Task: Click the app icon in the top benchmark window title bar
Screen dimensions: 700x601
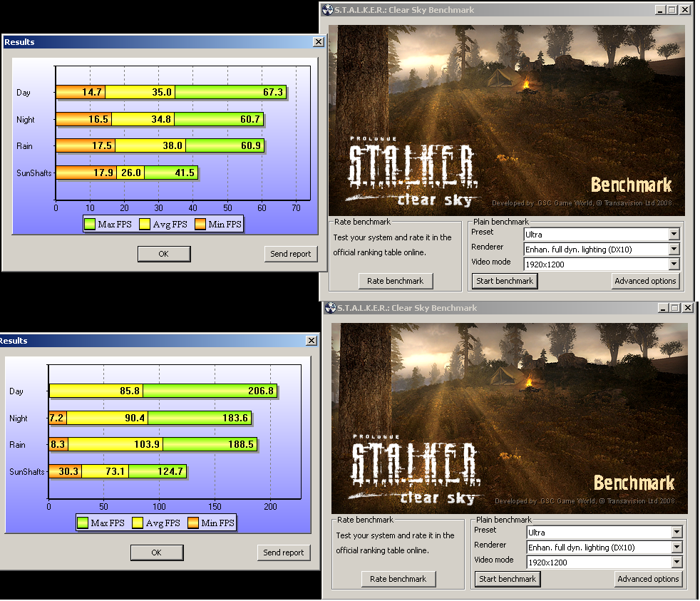Action: [328, 9]
